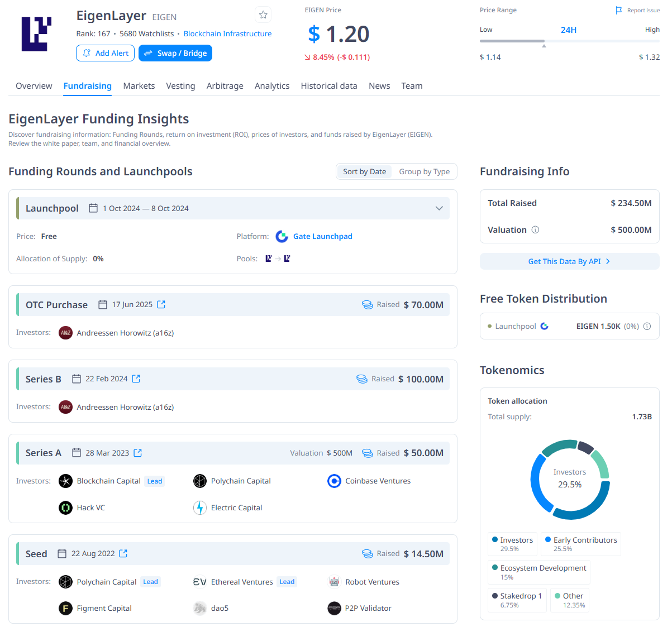This screenshot has width=672, height=627.
Task: Open Coinbase Ventures investor link
Action: [378, 481]
